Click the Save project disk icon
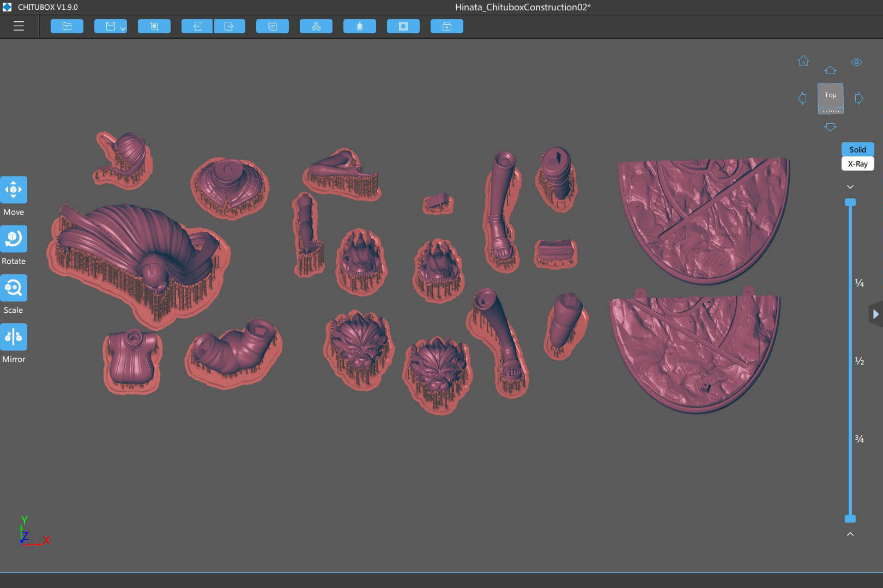The image size is (883, 588). click(x=111, y=26)
